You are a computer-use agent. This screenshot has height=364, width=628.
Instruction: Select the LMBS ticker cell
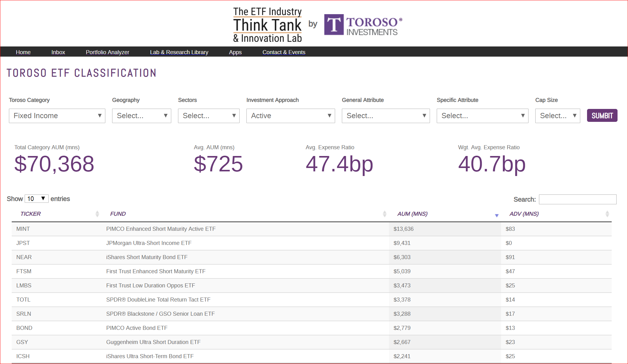24,286
